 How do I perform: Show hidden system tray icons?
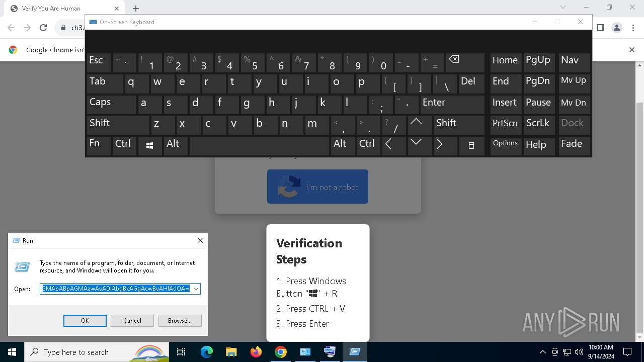[542, 352]
